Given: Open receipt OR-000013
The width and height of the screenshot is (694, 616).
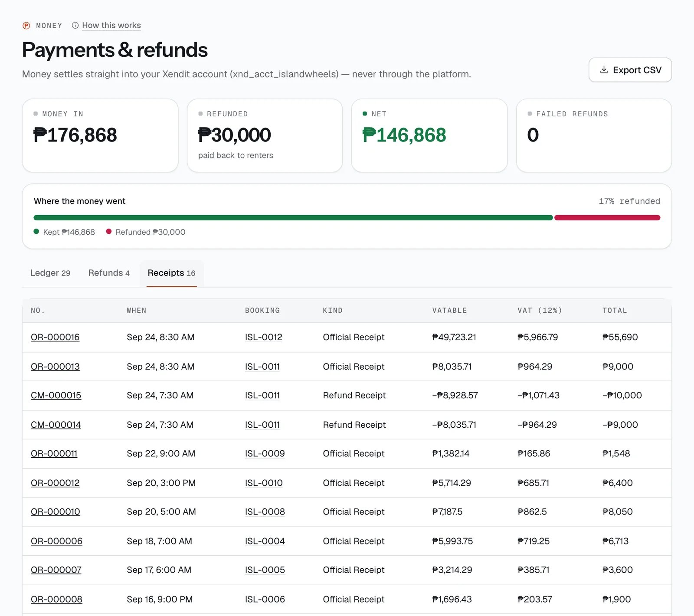Looking at the screenshot, I should tap(55, 367).
